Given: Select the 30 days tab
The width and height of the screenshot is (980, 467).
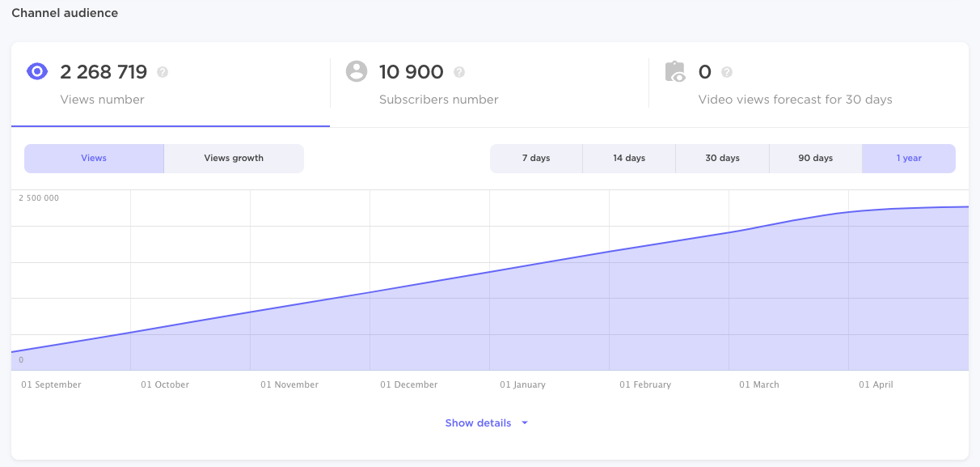Looking at the screenshot, I should pos(722,158).
